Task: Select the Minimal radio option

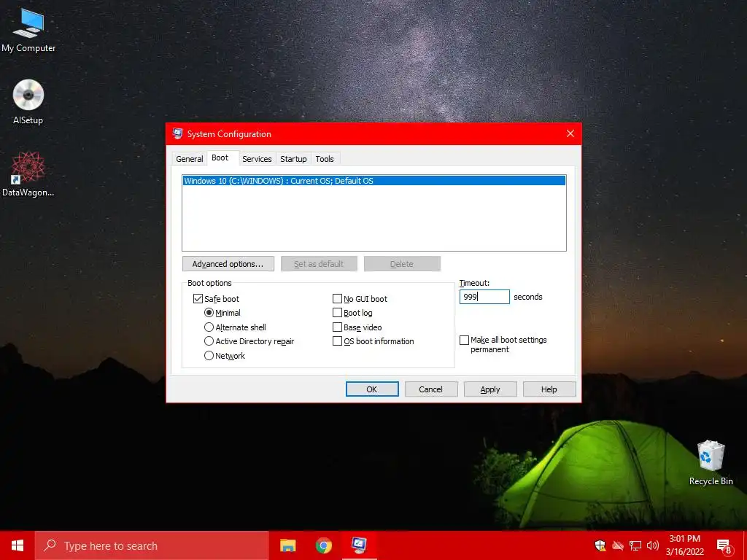Action: pos(209,313)
